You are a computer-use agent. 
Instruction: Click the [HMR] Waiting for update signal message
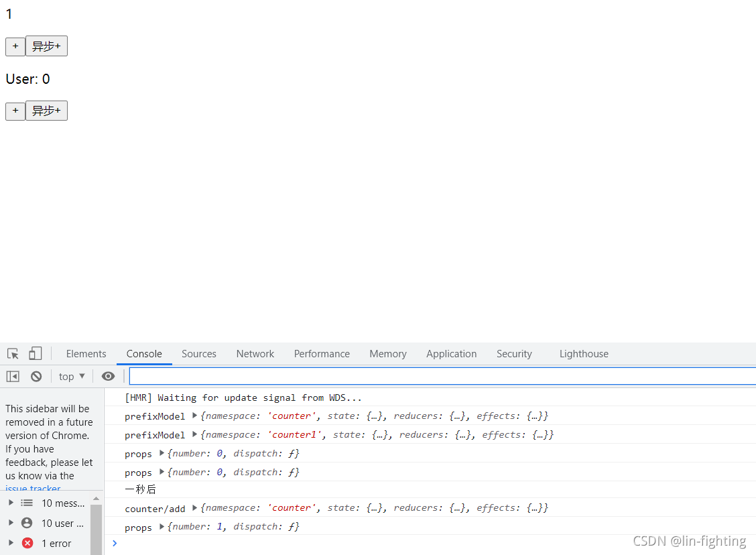tap(243, 397)
